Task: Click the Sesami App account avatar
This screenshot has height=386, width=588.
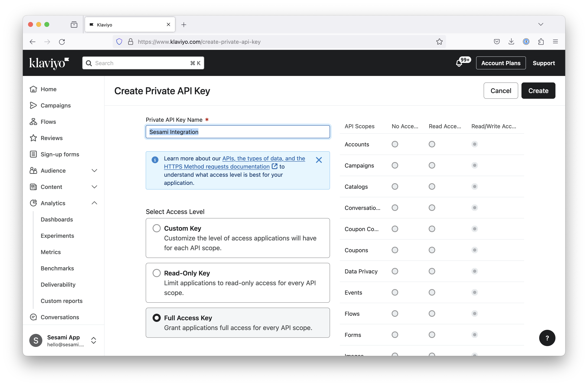Action: (x=36, y=341)
